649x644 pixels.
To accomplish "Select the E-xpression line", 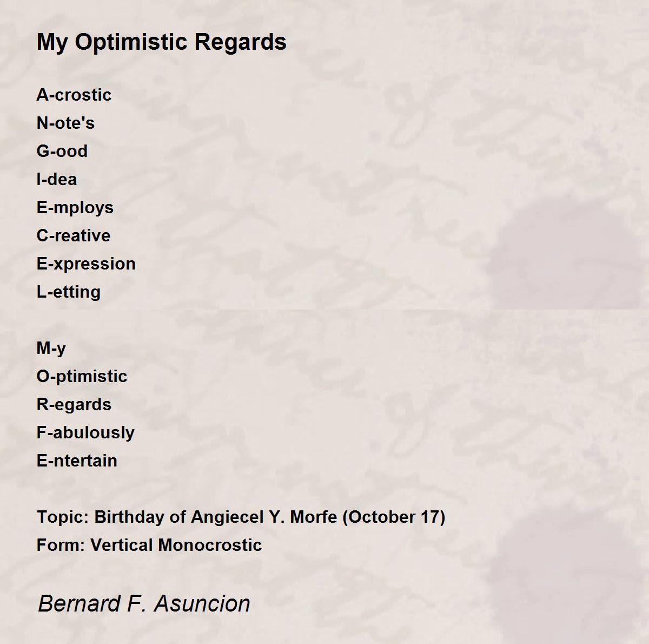I will coord(86,264).
